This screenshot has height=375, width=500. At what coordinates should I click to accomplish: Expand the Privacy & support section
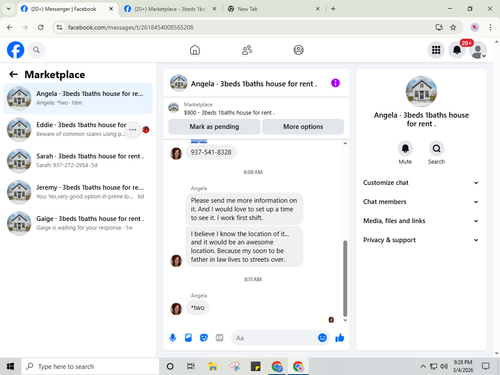point(421,240)
